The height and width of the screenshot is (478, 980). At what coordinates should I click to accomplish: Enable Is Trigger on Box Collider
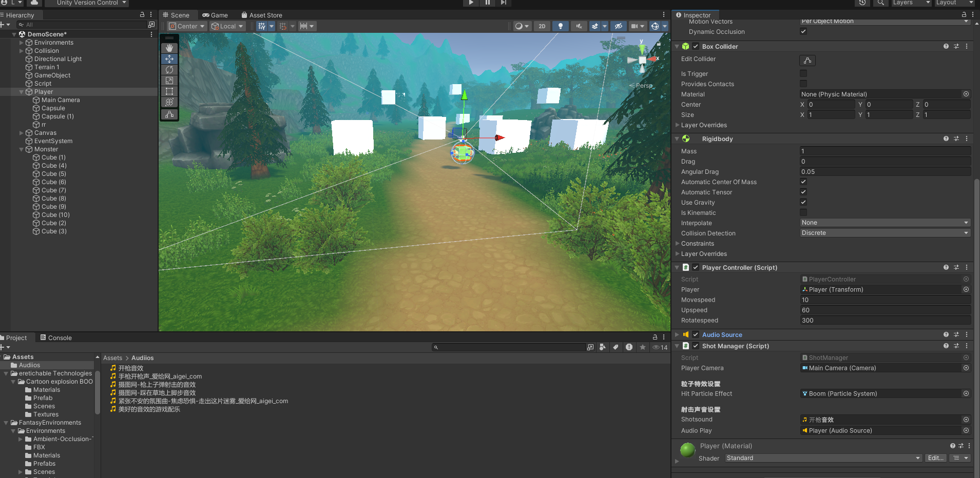point(803,73)
